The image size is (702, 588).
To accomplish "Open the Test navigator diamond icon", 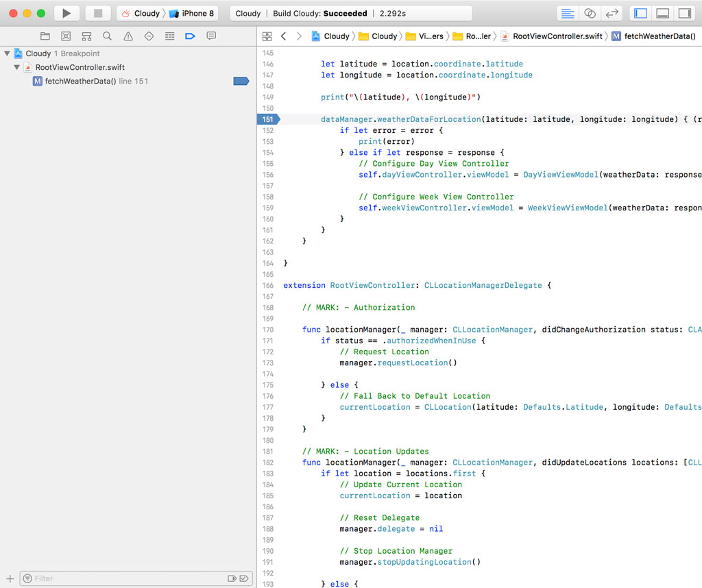I will [x=149, y=36].
